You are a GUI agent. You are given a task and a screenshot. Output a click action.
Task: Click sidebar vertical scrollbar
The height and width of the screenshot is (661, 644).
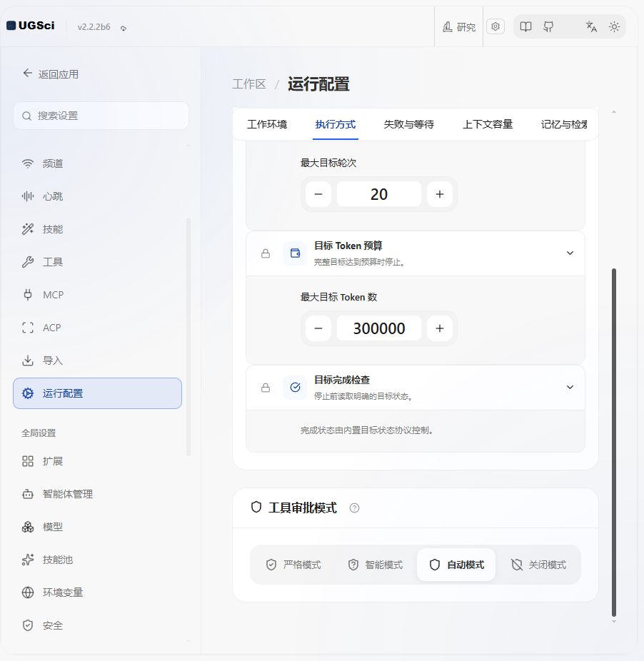click(x=188, y=337)
